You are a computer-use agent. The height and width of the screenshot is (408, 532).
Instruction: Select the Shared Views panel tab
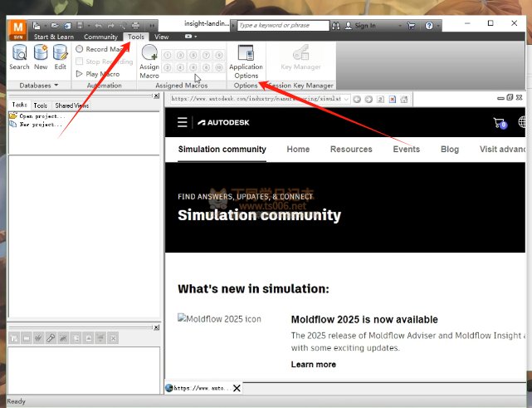coord(72,106)
